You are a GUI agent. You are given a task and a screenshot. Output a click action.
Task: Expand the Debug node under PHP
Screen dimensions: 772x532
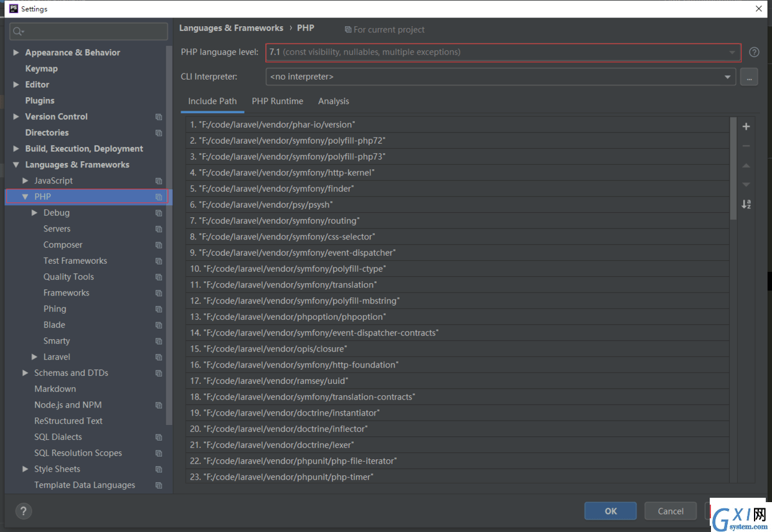coord(35,213)
